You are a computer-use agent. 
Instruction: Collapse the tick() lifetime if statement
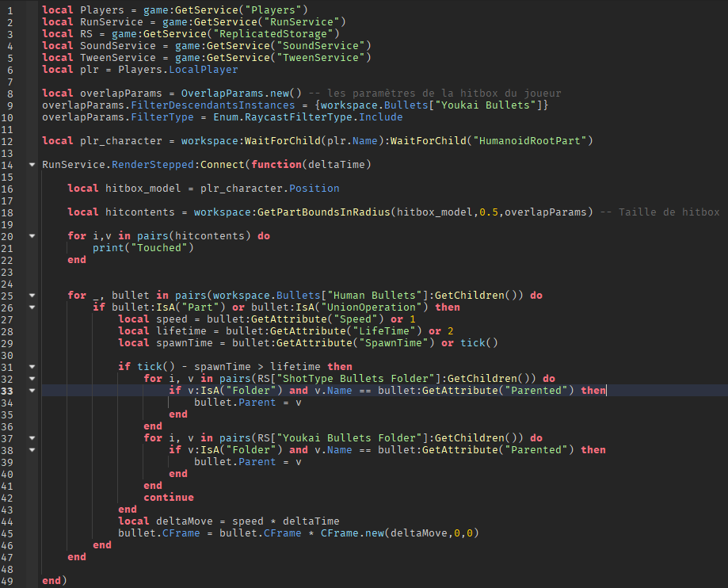pyautogui.click(x=30, y=366)
